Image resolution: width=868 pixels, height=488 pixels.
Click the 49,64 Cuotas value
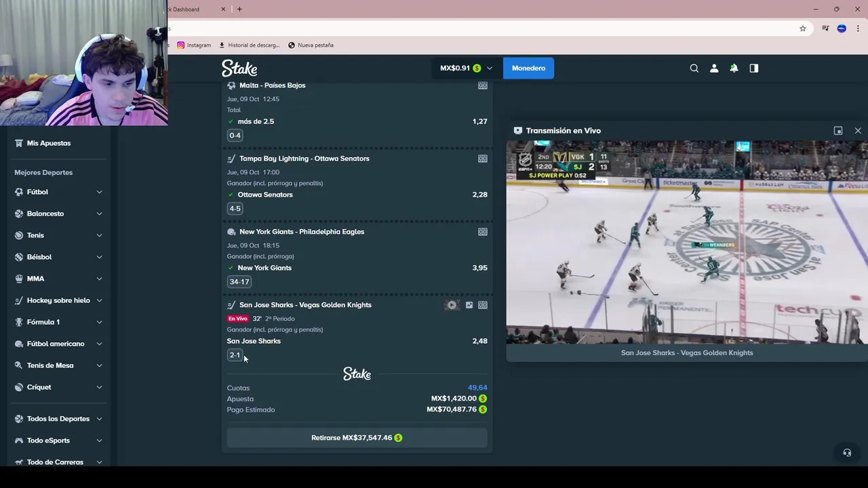[477, 388]
